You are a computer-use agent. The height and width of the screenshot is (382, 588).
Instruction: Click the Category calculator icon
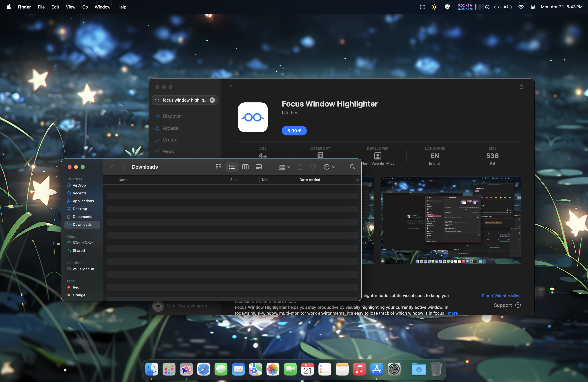click(x=320, y=155)
